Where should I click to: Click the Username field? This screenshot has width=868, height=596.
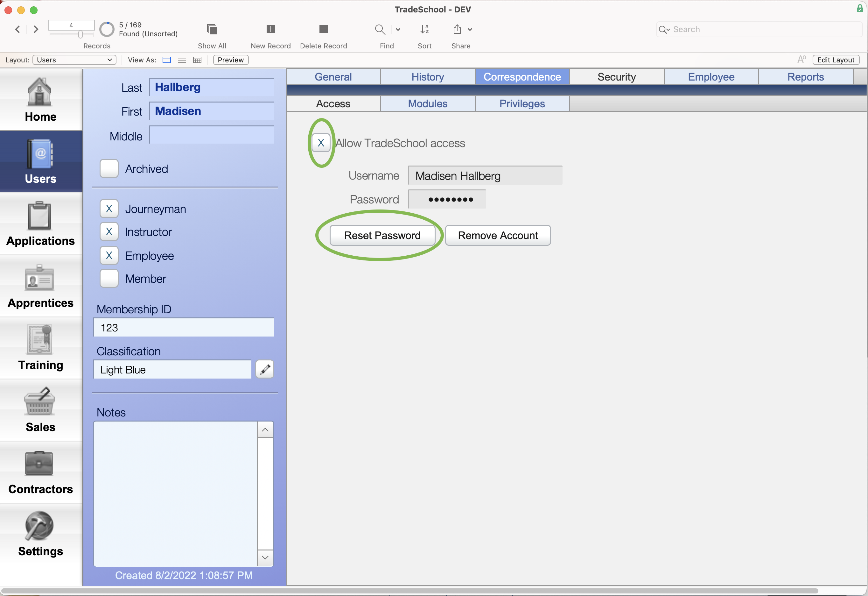pyautogui.click(x=485, y=176)
